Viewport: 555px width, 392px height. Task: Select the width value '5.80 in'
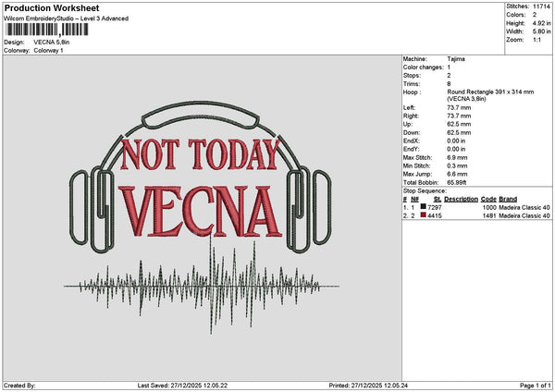pos(541,31)
